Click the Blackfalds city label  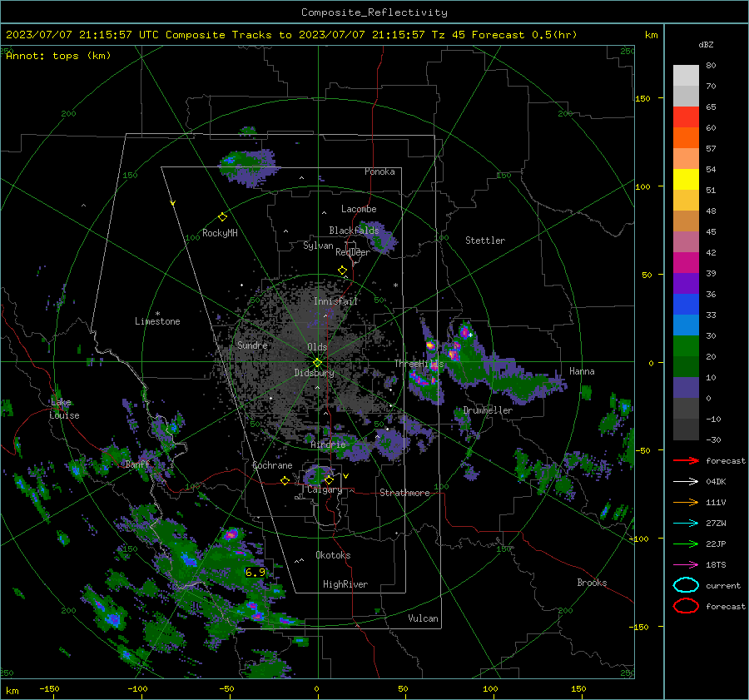(x=354, y=231)
